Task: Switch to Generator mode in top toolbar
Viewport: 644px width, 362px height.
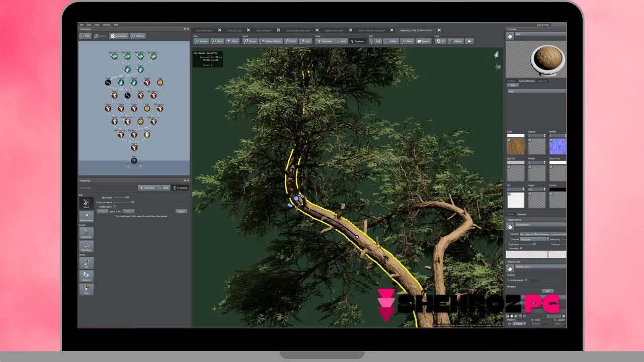Action: tap(324, 41)
